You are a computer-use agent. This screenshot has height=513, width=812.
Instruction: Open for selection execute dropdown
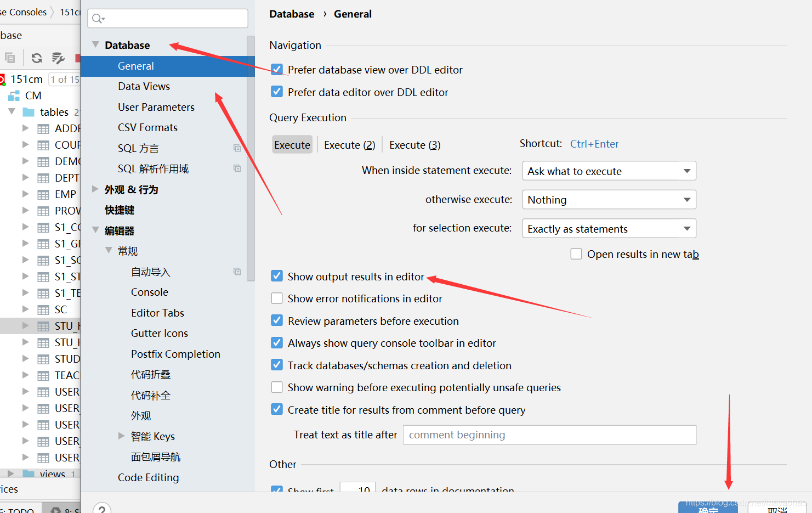tap(609, 228)
